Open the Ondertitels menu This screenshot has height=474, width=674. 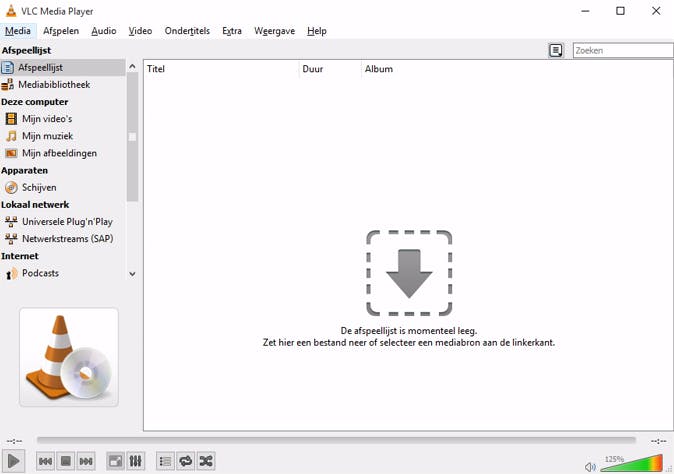(x=187, y=31)
